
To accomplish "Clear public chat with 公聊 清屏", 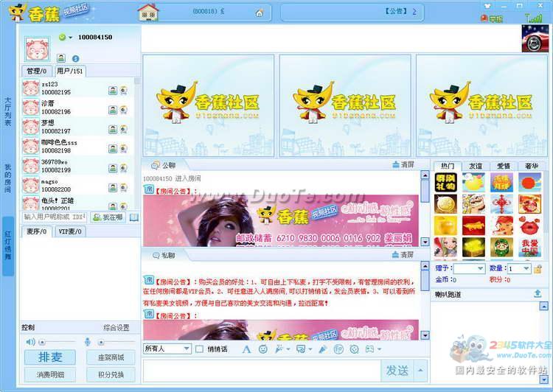I will 403,164.
